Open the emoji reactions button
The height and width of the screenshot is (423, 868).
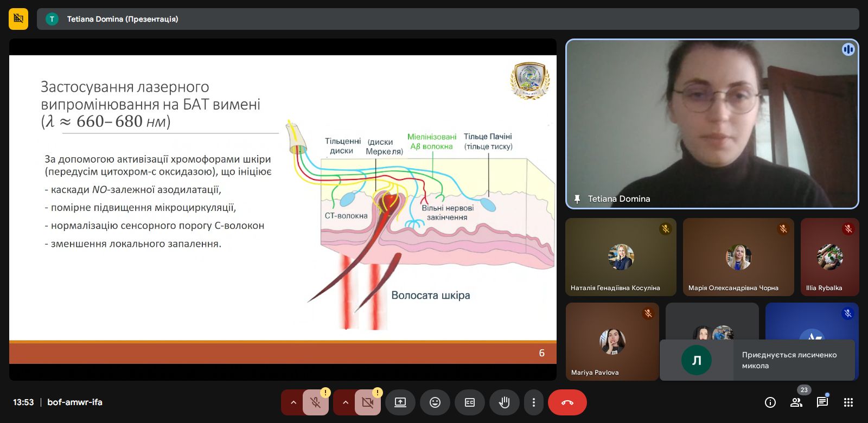pos(435,402)
